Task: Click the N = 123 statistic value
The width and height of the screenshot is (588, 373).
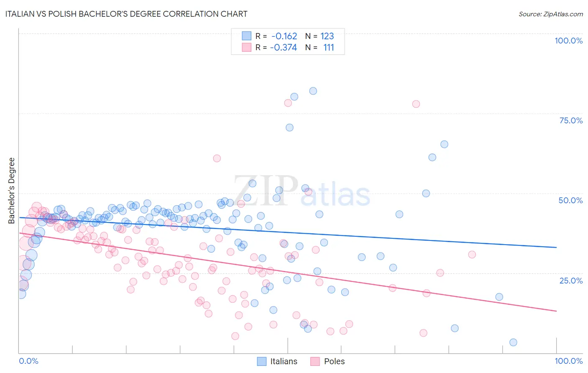Action: pos(320,36)
